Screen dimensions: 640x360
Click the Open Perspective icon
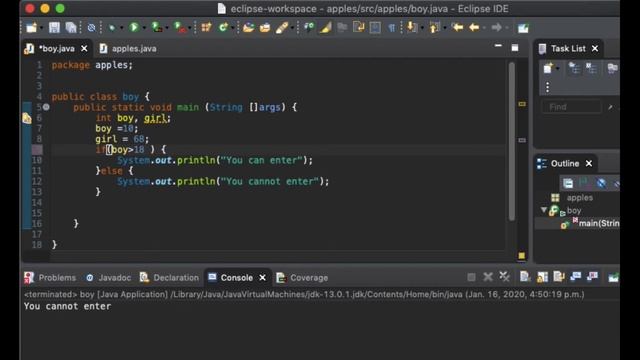click(x=523, y=28)
